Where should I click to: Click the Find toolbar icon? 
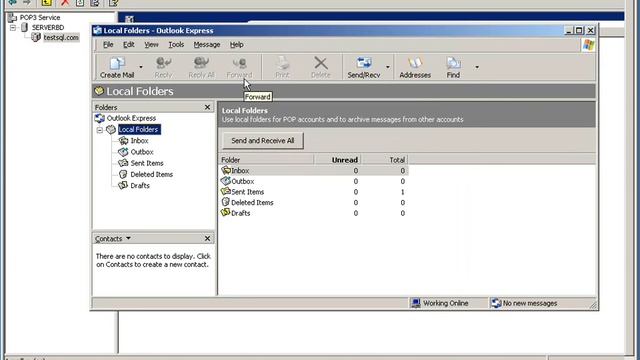pyautogui.click(x=453, y=67)
